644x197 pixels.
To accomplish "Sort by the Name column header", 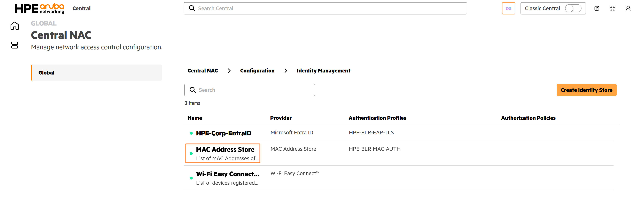I will [x=195, y=118].
